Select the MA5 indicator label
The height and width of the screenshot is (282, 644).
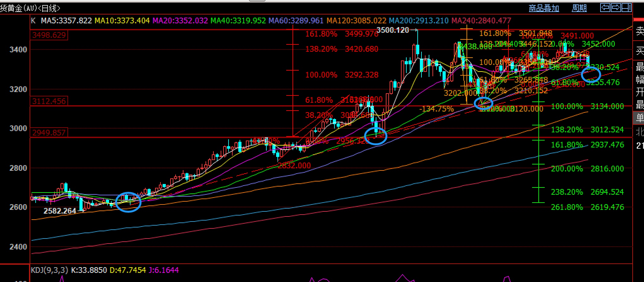66,21
